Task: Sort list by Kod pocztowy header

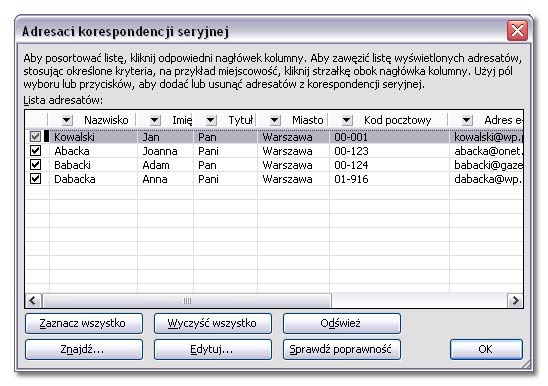Action: tap(398, 120)
